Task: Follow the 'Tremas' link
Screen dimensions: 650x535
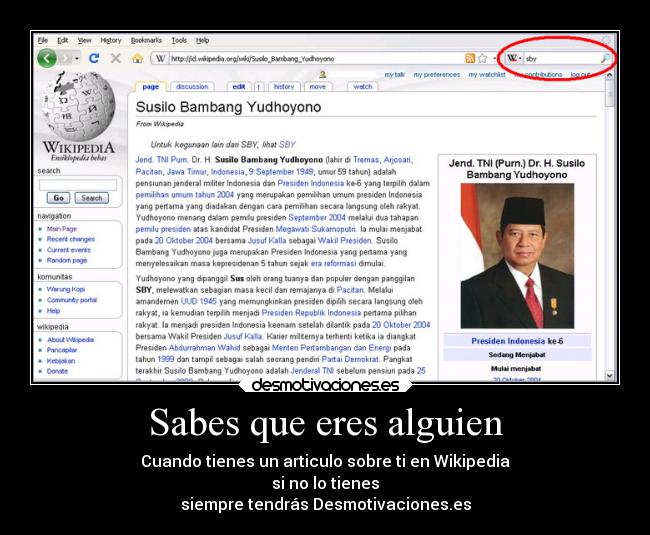Action: [x=366, y=160]
